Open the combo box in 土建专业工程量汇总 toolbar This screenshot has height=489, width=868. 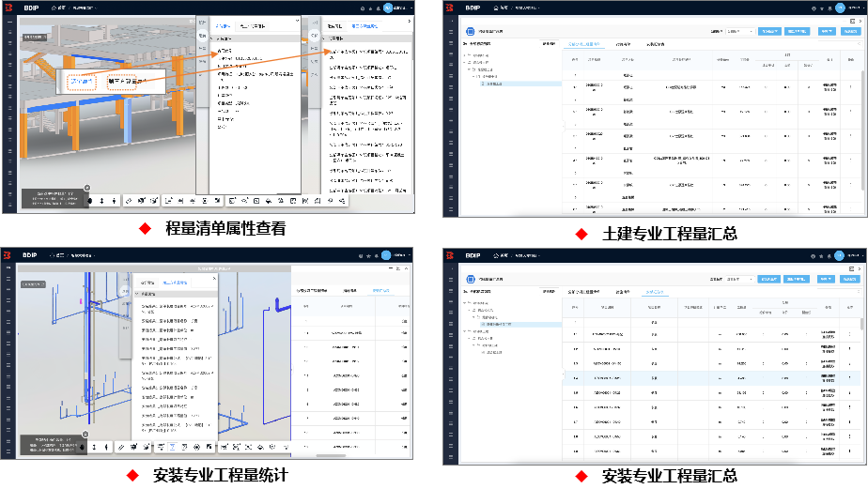pos(739,31)
